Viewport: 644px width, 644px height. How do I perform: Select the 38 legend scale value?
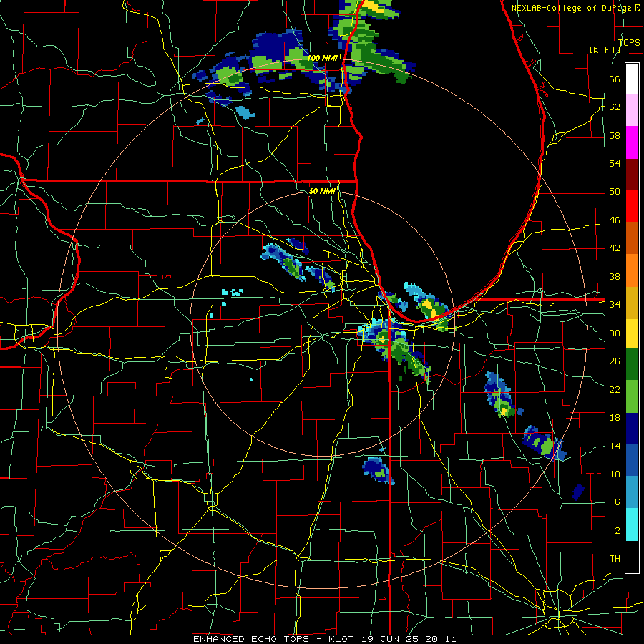(x=615, y=276)
